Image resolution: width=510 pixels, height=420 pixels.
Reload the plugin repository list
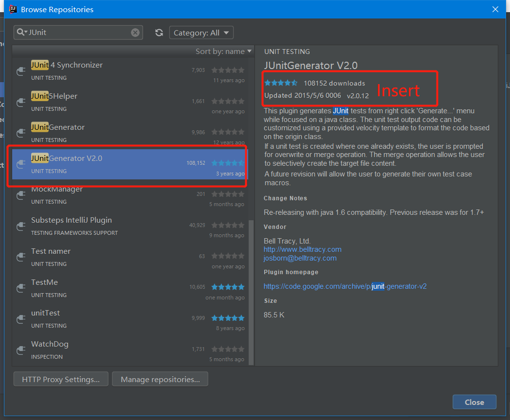tap(159, 33)
